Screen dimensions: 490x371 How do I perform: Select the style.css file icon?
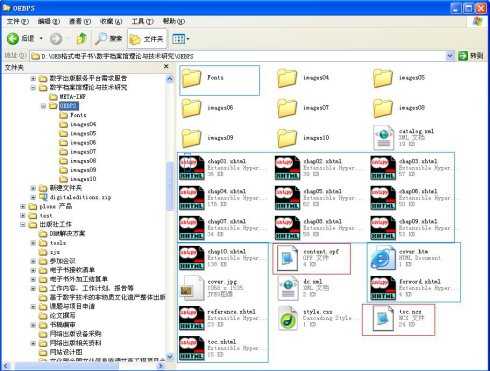coord(288,318)
